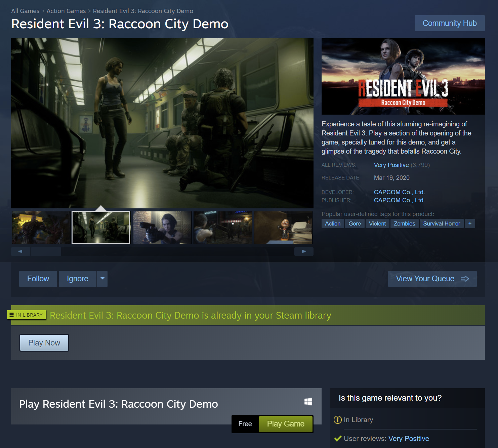This screenshot has height=448, width=498.
Task: Click the IN LIBRARY badge
Action: (x=27, y=315)
